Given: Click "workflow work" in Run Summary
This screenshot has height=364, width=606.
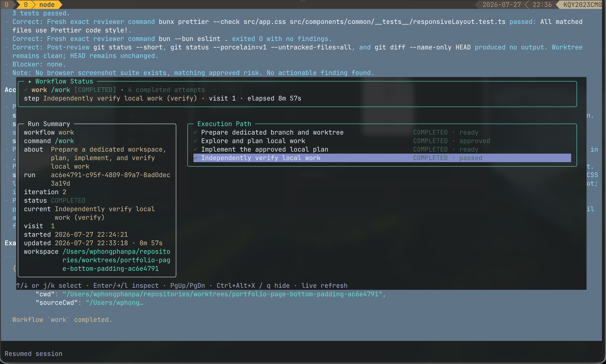Looking at the screenshot, I should click(x=49, y=133).
